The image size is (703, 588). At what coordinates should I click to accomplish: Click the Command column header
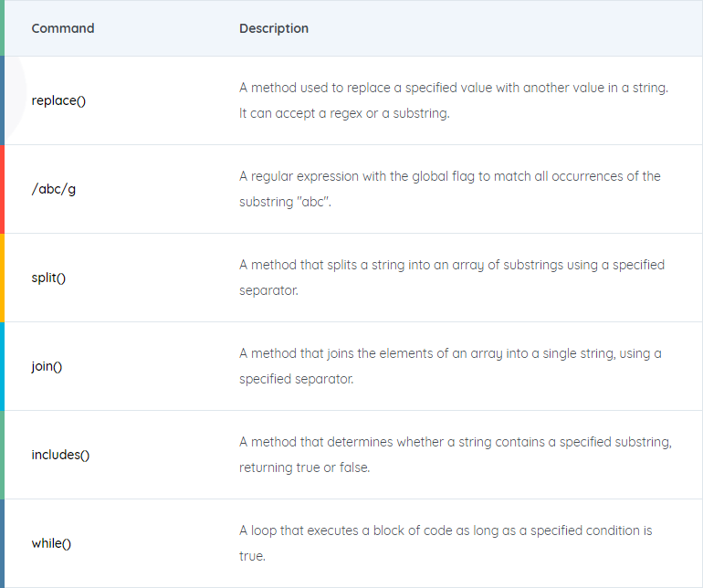63,28
